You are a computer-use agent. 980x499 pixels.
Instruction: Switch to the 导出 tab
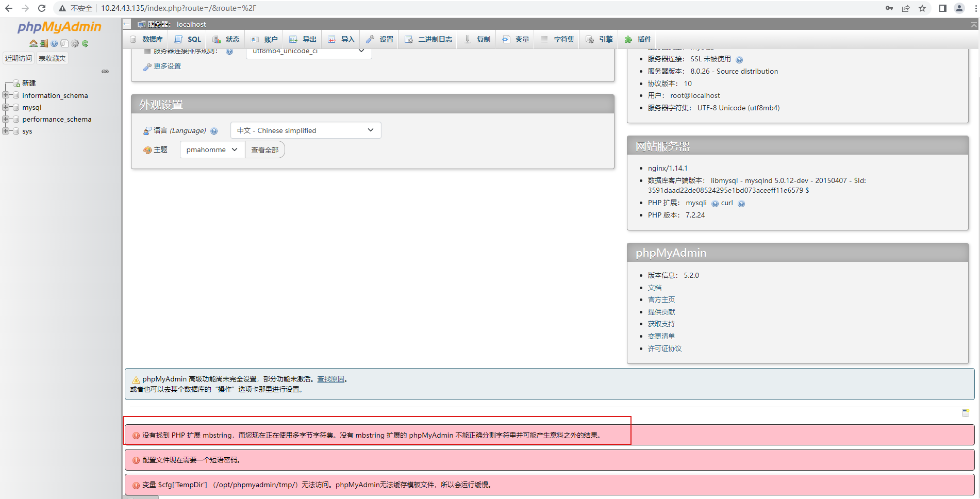(303, 39)
